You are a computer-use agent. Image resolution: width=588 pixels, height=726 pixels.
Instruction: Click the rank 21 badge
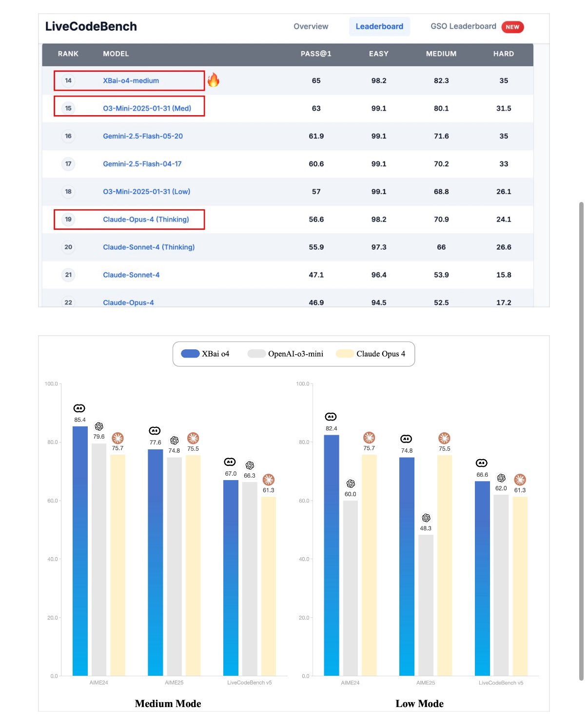coord(68,275)
